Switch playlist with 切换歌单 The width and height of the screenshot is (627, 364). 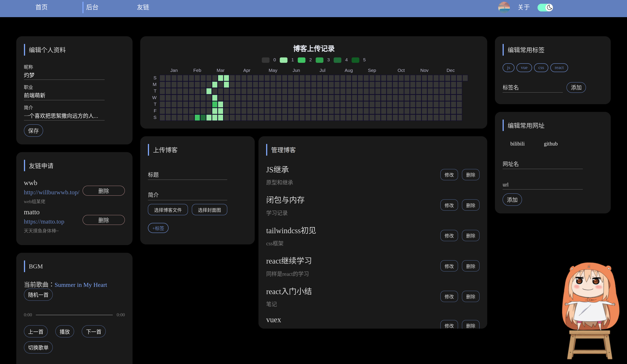38,347
